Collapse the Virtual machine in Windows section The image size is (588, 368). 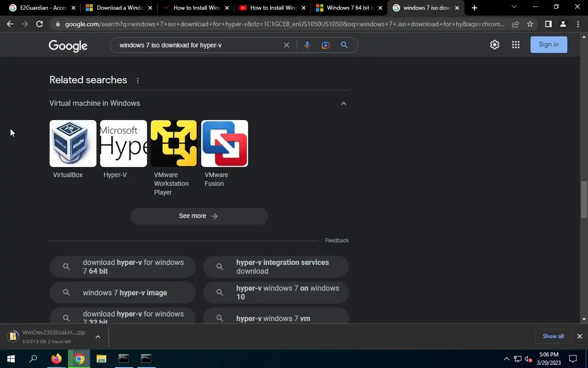click(344, 103)
